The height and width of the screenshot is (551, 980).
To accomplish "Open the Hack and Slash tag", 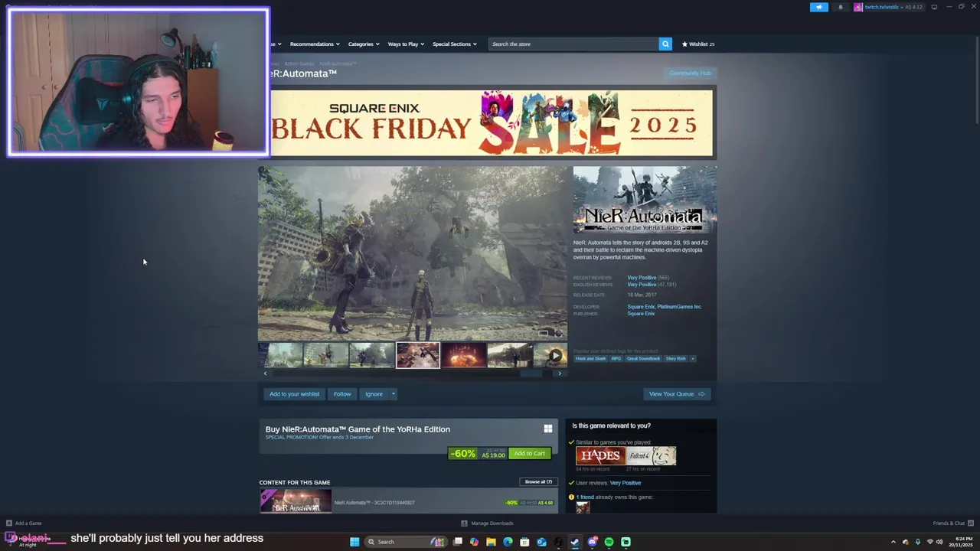I will coord(591,358).
